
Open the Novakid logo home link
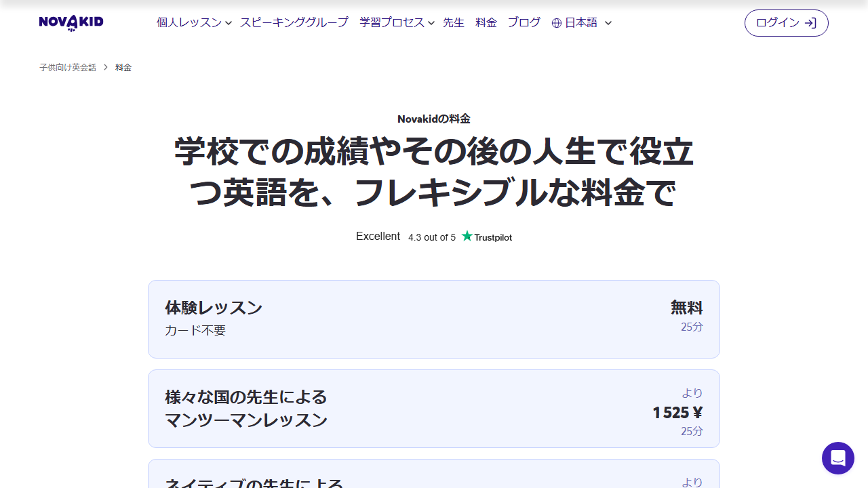71,22
